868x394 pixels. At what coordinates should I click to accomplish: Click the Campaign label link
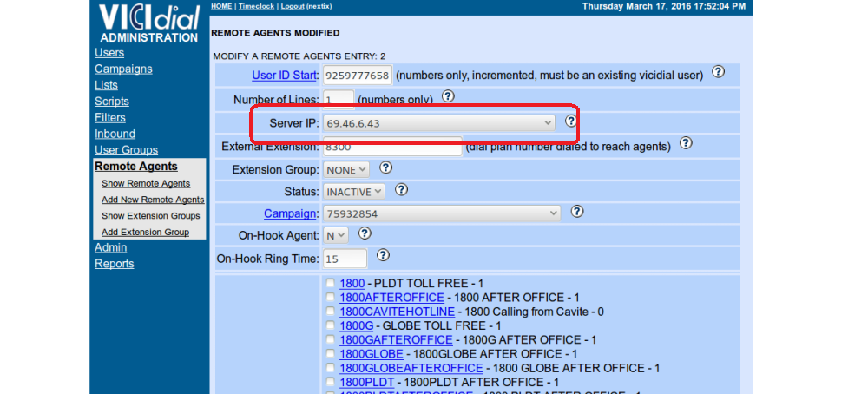pos(291,213)
